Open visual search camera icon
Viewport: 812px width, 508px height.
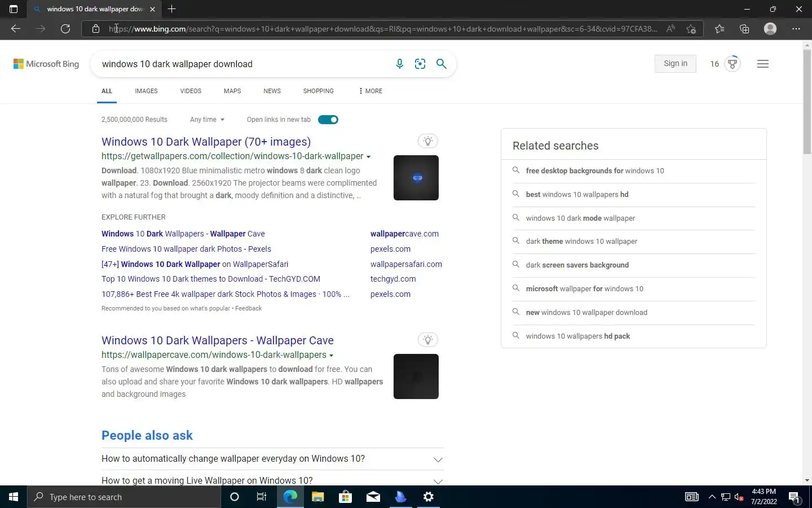(420, 64)
